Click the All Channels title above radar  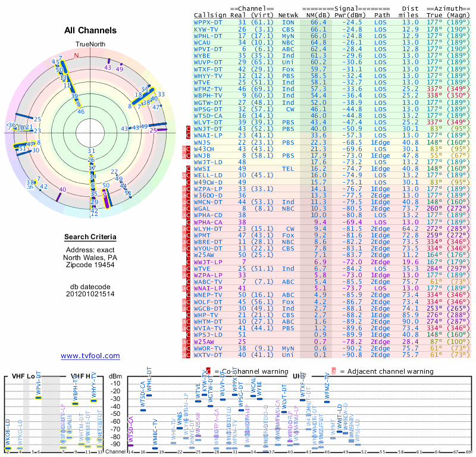click(x=90, y=30)
